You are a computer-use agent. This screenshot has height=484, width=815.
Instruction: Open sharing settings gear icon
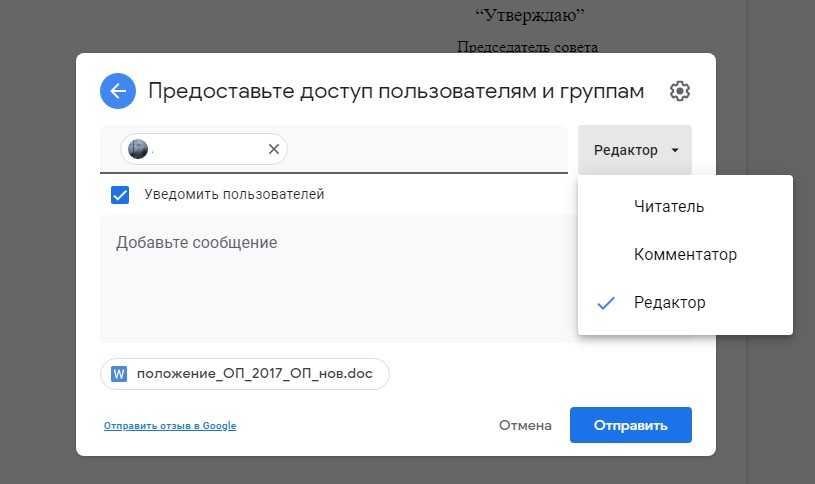[680, 91]
